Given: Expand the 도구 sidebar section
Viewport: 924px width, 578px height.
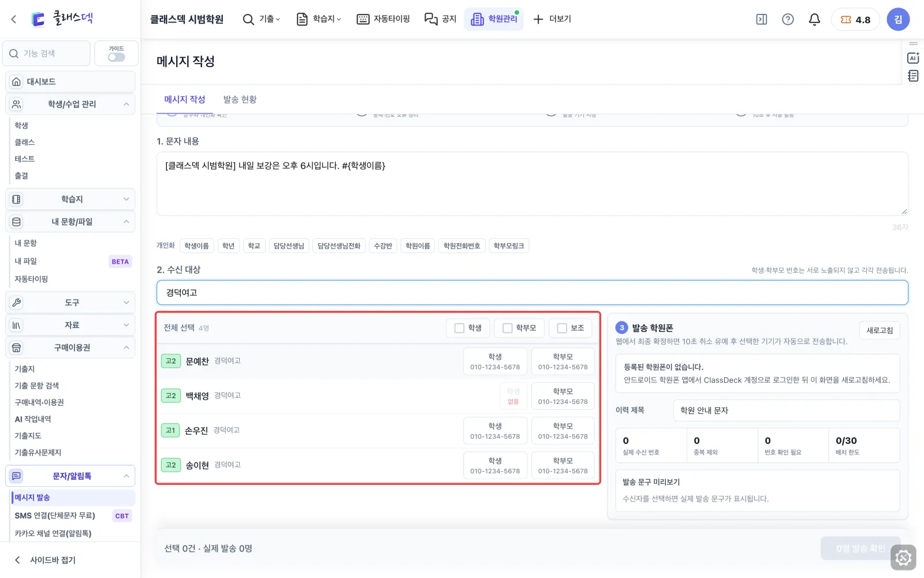Looking at the screenshot, I should [70, 302].
